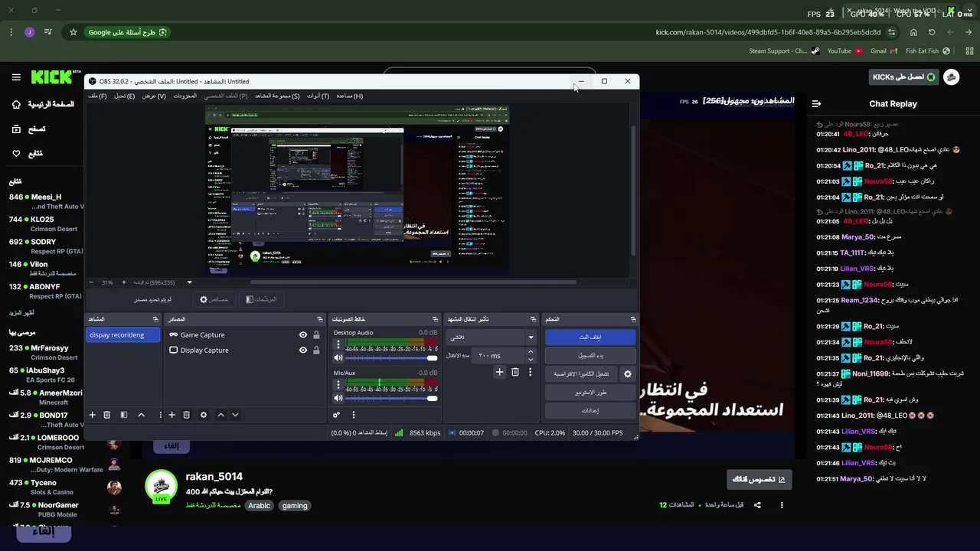
Task: Open source properties gear in sources panel
Action: pyautogui.click(x=204, y=415)
